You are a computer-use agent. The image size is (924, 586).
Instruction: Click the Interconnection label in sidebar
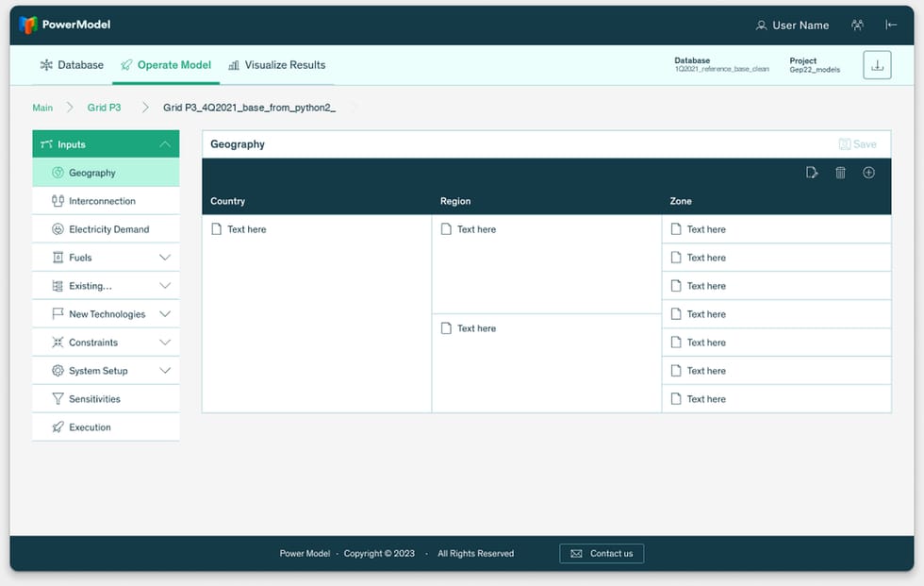pos(102,201)
